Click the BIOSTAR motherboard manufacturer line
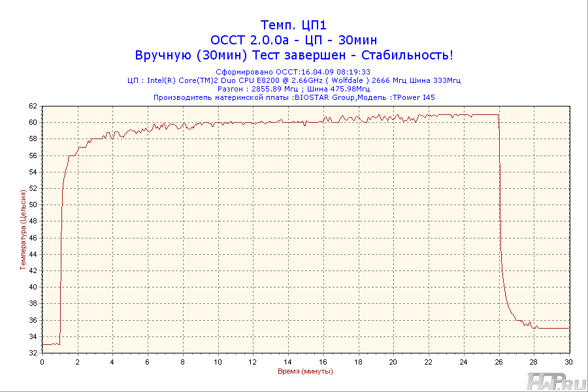588x392 pixels. [x=293, y=97]
